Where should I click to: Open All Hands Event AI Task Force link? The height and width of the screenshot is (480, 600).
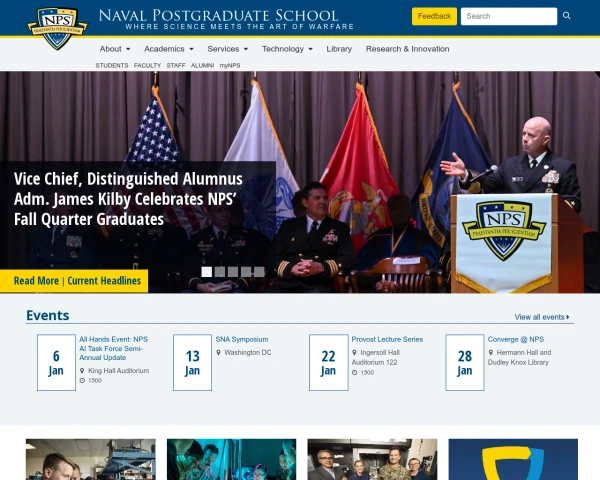[114, 348]
